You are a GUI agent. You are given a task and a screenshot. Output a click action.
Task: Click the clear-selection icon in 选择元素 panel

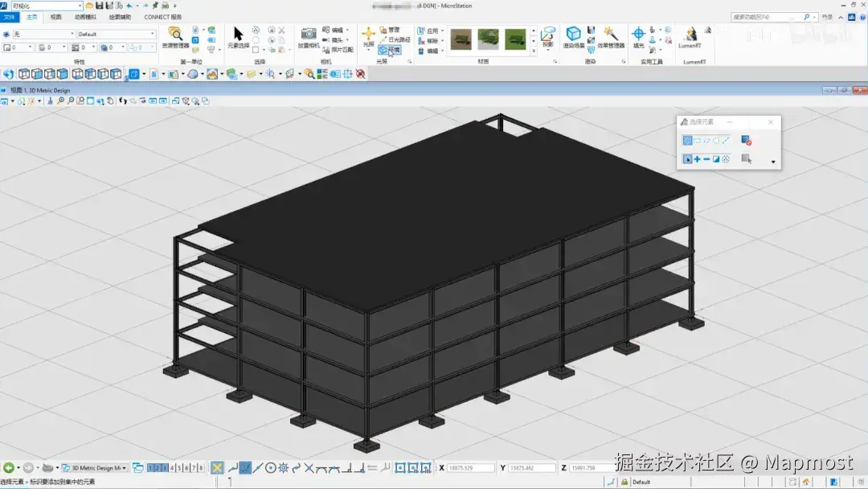746,141
